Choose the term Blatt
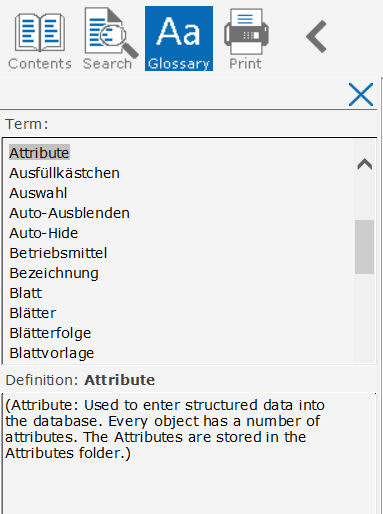Image resolution: width=383 pixels, height=514 pixels. pos(26,293)
